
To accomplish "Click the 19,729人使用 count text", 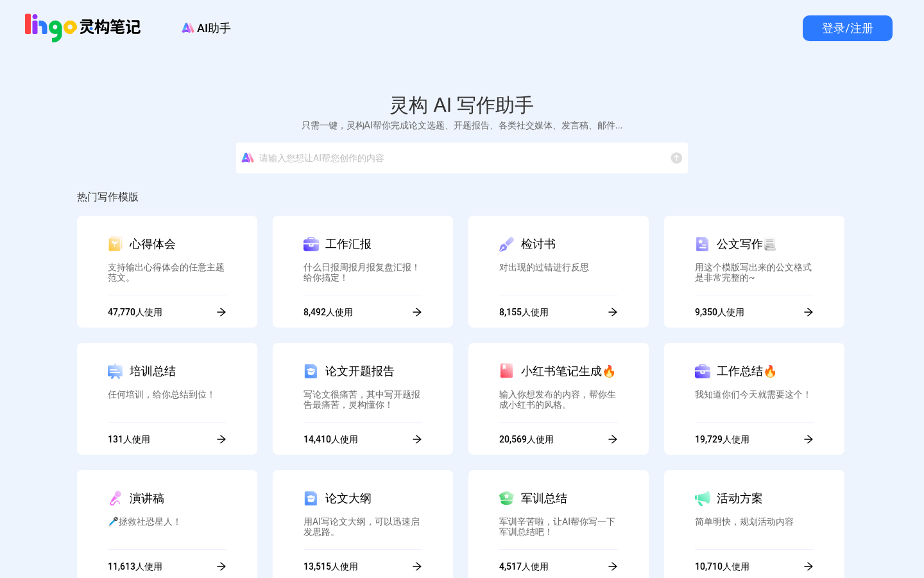I will tap(722, 439).
